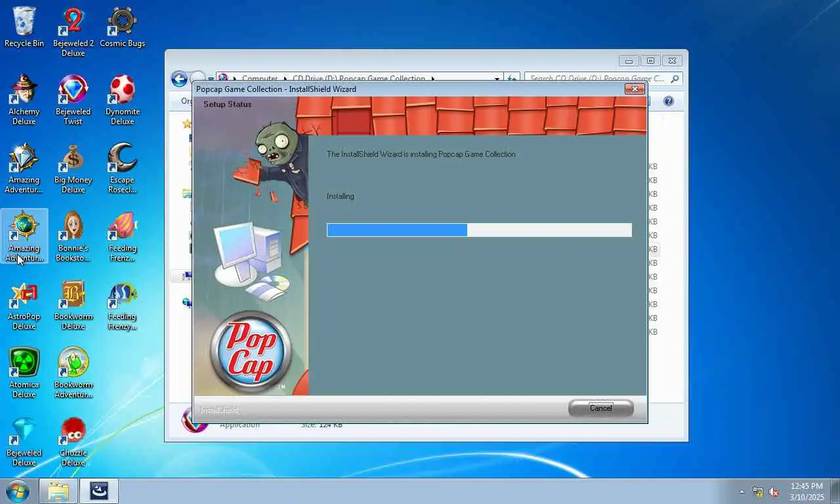Select Dynomite Deluxe desktop shortcut
The height and width of the screenshot is (504, 840).
click(122, 100)
